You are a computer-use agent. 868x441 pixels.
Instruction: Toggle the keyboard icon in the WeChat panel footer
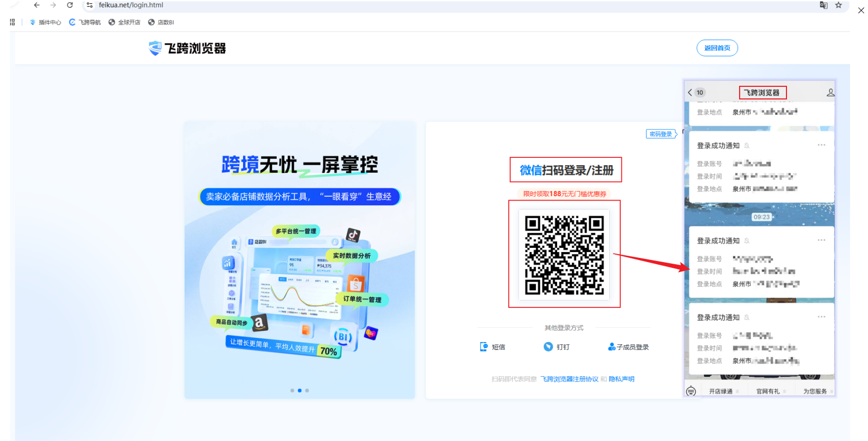tap(691, 391)
